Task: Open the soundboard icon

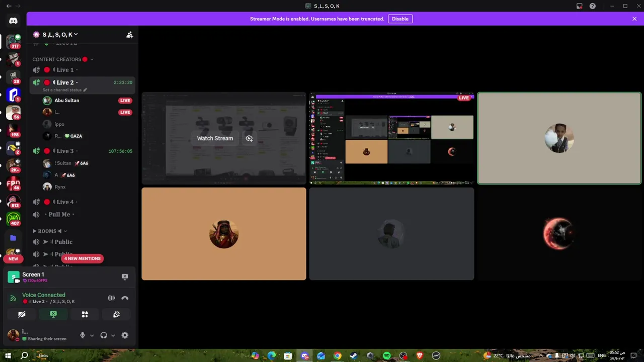Action: 116,314
